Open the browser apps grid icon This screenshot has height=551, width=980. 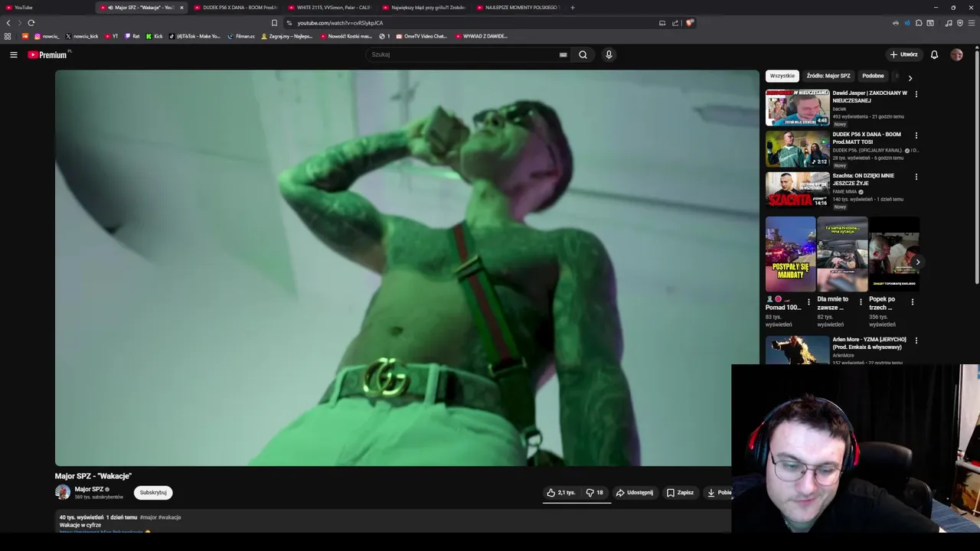(x=8, y=36)
